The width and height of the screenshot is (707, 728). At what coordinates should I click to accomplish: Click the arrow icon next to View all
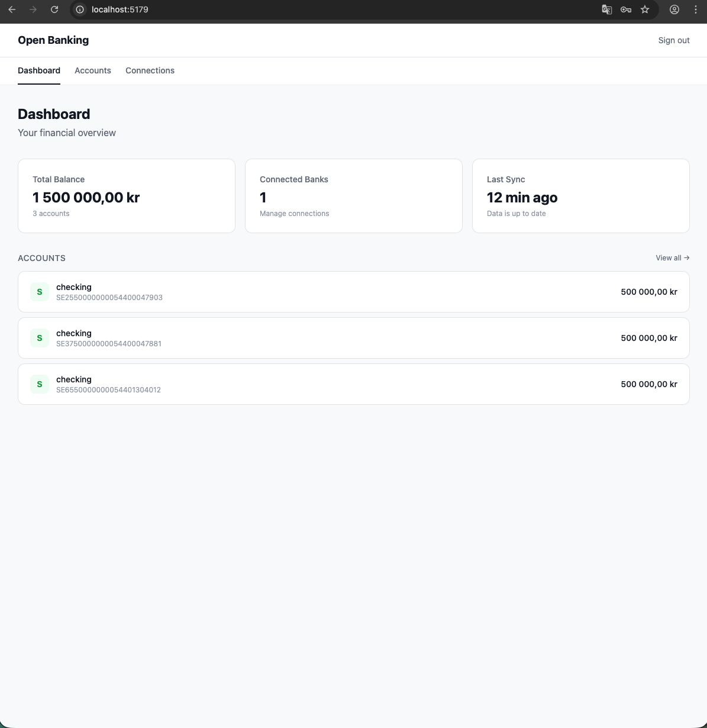click(686, 257)
